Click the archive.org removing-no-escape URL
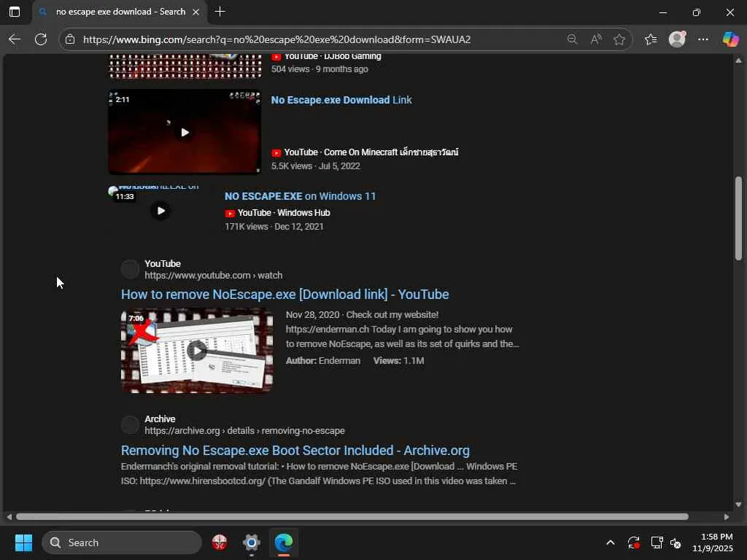This screenshot has width=747, height=560. pyautogui.click(x=244, y=430)
